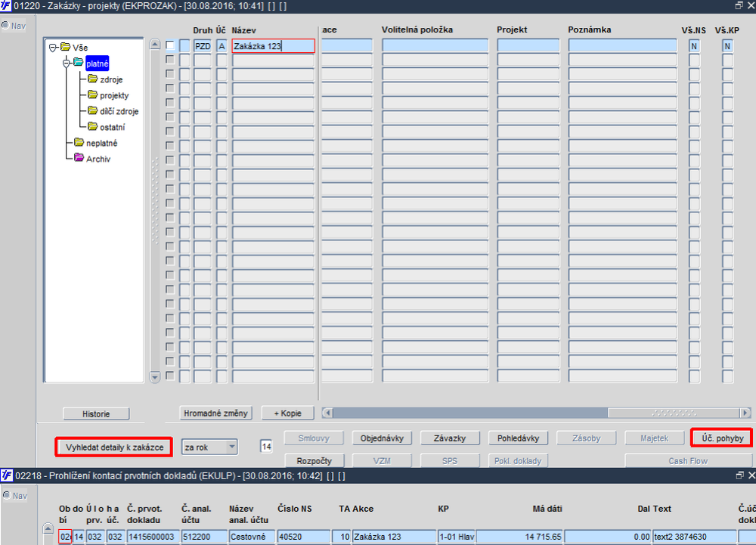
Task: Select zdroje in the tree
Action: pos(111,79)
